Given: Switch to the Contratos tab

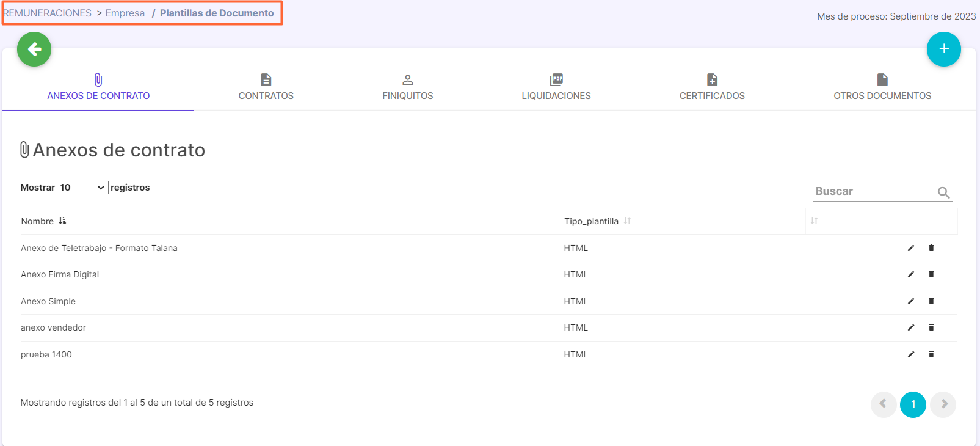Looking at the screenshot, I should tap(266, 87).
